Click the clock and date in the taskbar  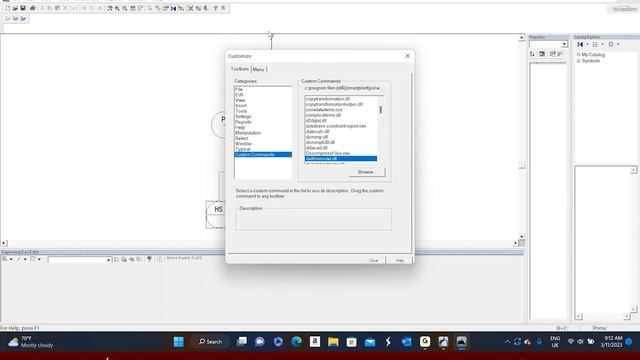coord(611,342)
